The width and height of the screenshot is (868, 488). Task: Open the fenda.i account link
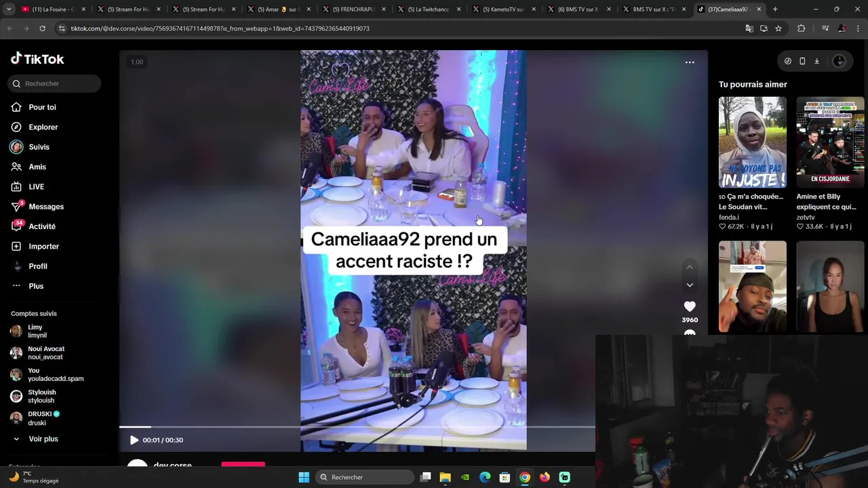[x=729, y=218]
